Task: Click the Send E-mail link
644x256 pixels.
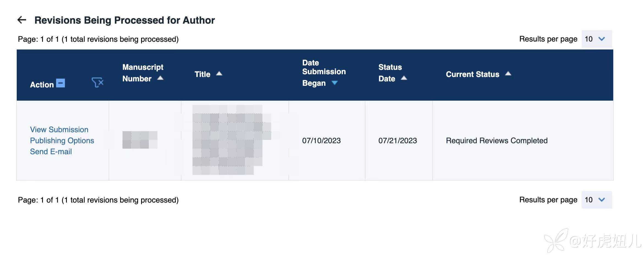Action: [51, 151]
